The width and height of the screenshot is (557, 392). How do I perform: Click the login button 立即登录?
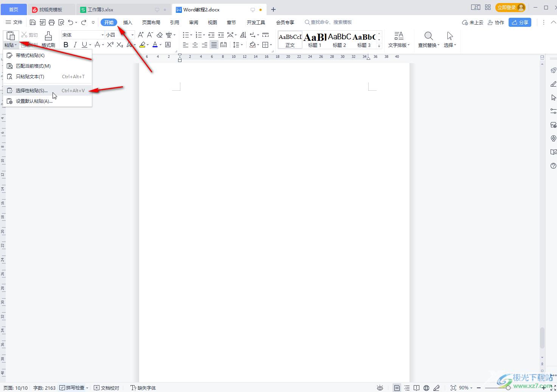tap(510, 8)
